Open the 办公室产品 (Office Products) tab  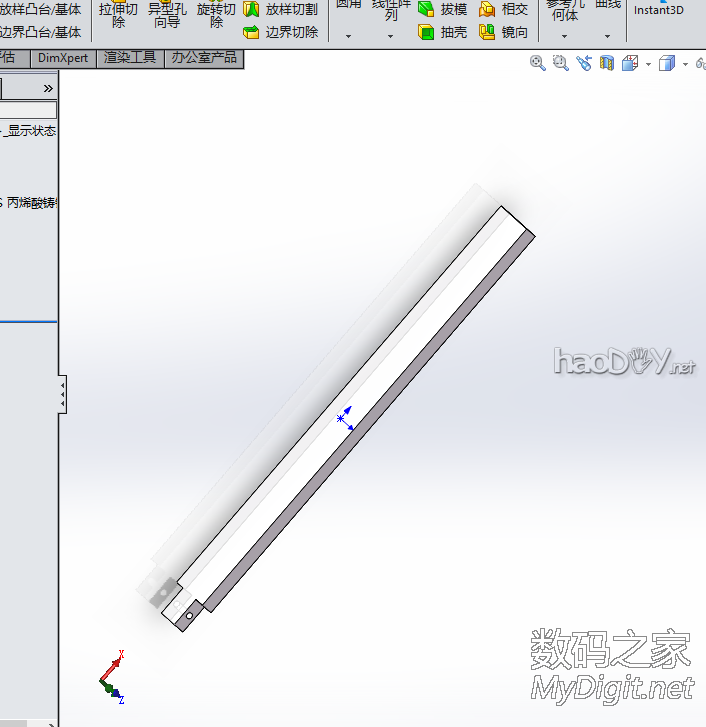point(204,58)
